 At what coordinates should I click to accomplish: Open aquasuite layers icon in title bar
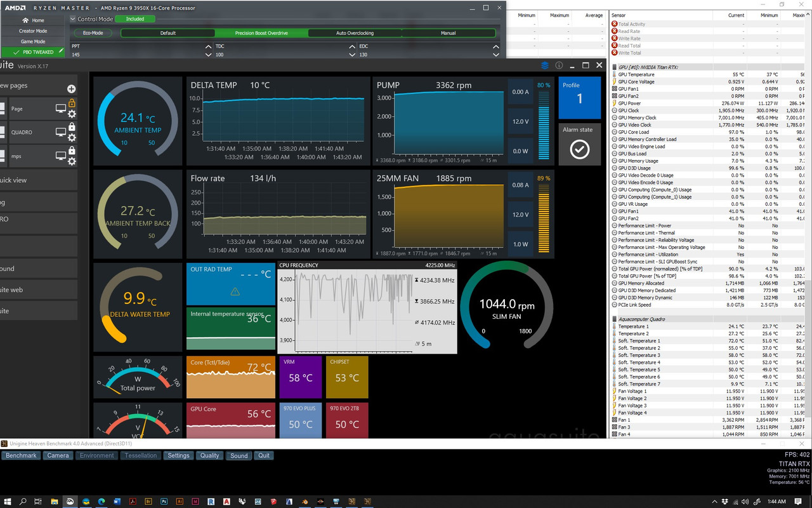click(x=545, y=65)
